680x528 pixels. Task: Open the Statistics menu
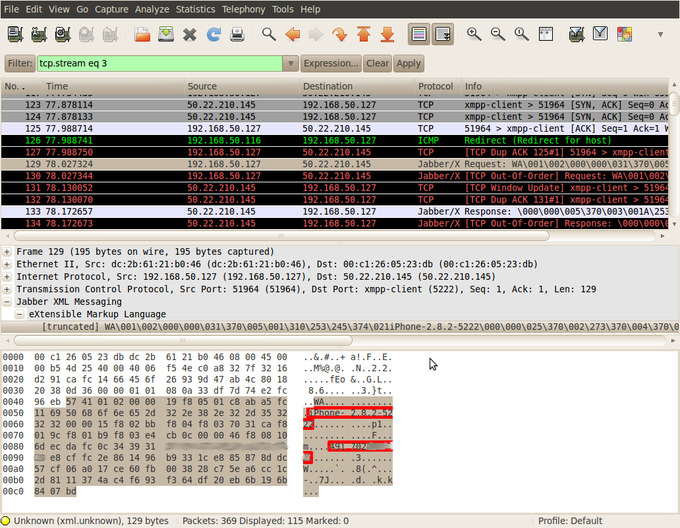[195, 9]
